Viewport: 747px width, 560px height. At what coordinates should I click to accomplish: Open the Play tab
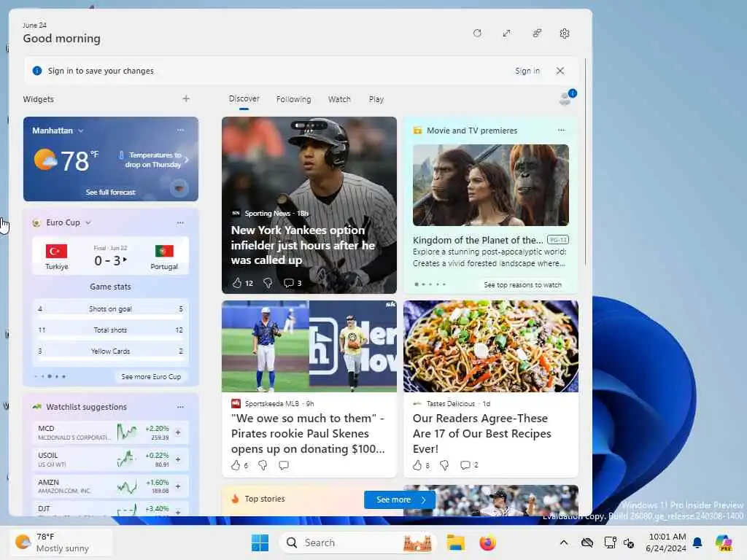point(376,99)
